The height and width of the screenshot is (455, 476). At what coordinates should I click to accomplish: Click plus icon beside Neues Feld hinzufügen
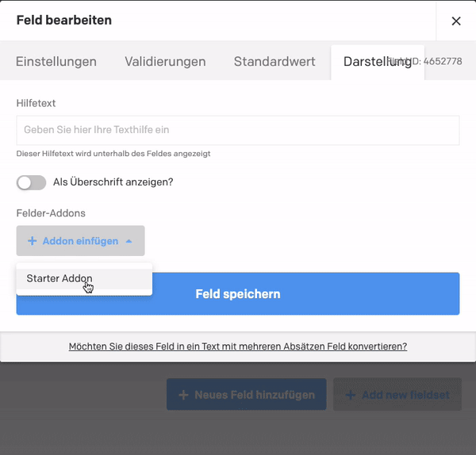point(183,395)
